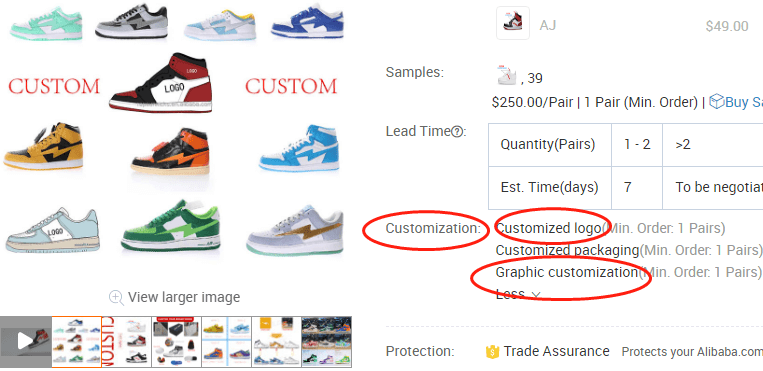Click the Lead Time help question icon
This screenshot has height=371, width=763.
click(x=456, y=131)
